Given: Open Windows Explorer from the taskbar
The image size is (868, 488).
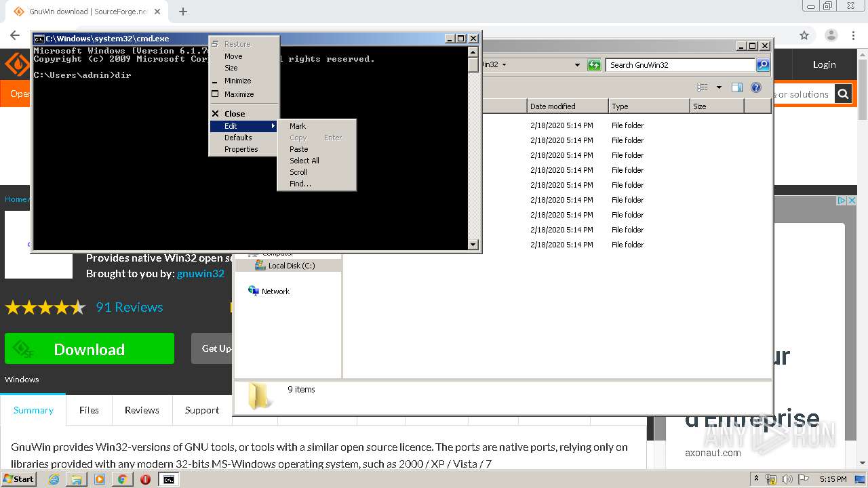Looking at the screenshot, I should tap(77, 479).
